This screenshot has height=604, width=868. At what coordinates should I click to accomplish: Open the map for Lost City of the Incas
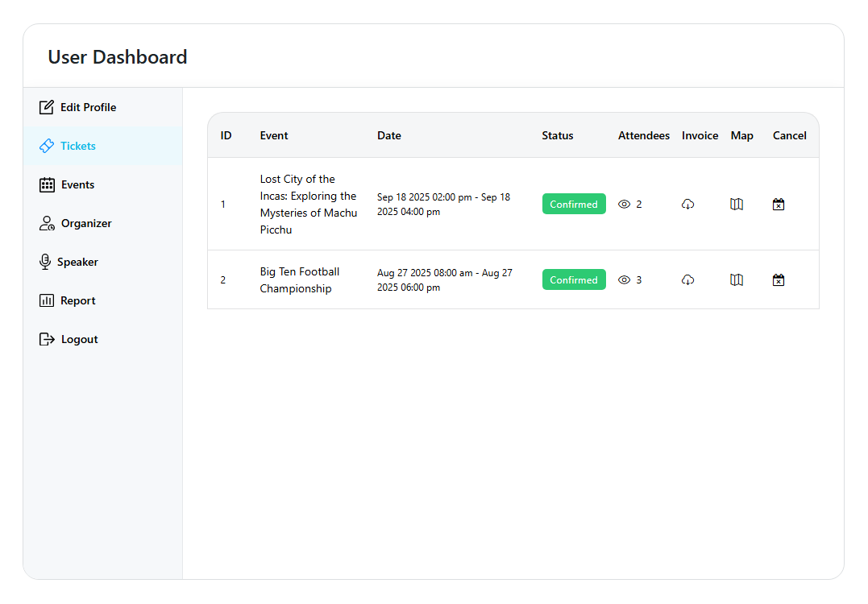(x=736, y=204)
